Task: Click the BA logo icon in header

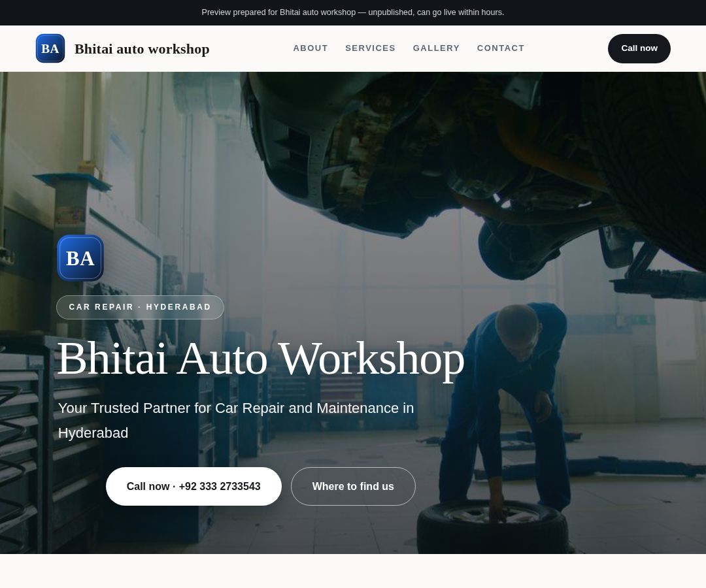Action: pos(50,48)
